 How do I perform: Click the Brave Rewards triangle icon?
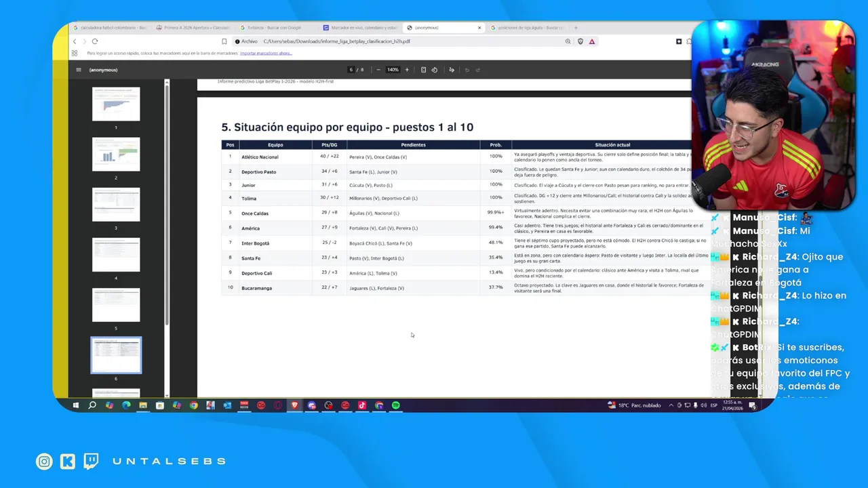coord(591,41)
